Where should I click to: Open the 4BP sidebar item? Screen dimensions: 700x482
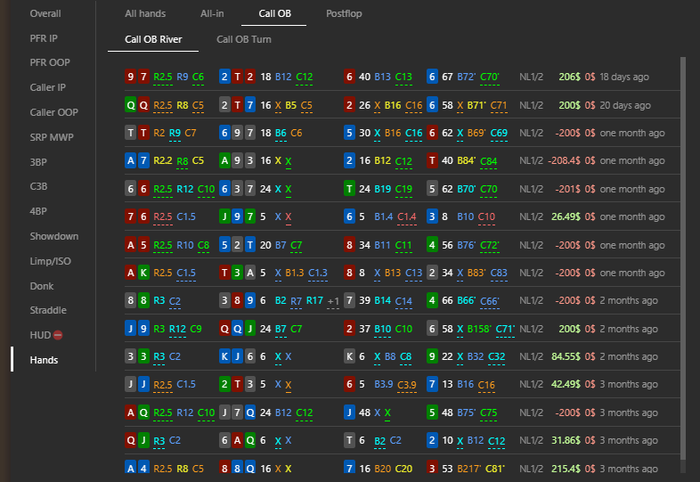[x=38, y=211]
